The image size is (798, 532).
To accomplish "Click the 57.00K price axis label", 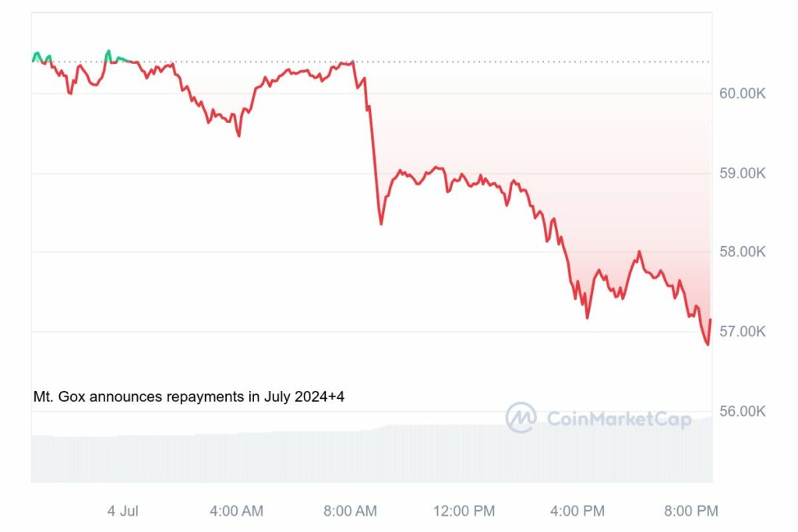I will click(742, 332).
